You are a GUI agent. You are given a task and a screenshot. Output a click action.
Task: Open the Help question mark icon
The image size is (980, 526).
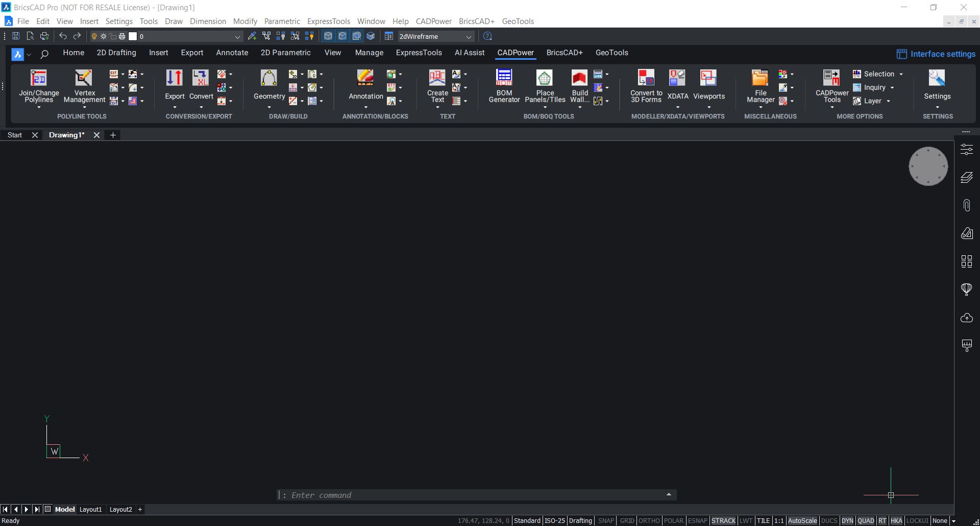(487, 36)
